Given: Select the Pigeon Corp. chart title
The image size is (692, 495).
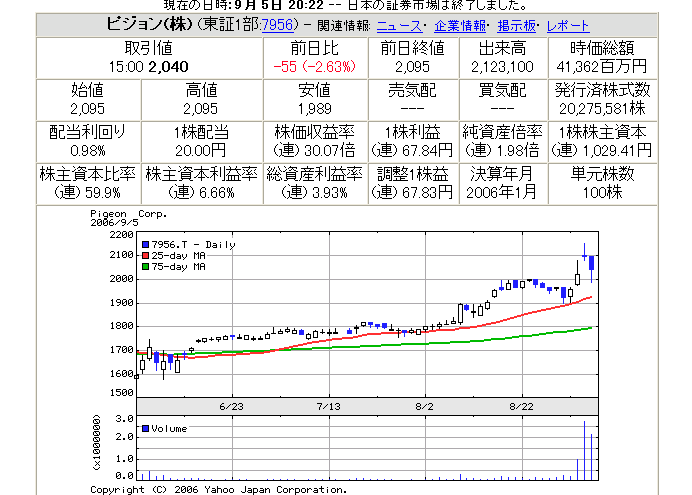Looking at the screenshot, I should tap(129, 214).
